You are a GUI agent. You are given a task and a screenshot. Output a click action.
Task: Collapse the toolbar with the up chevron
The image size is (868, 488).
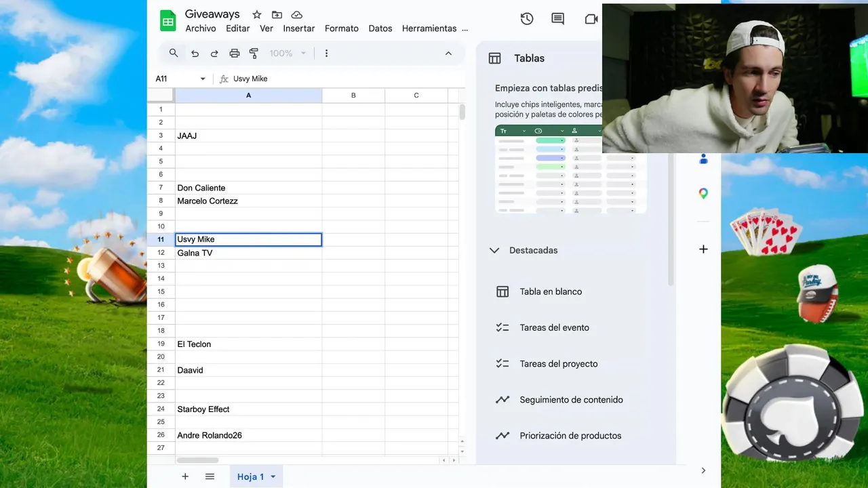click(448, 54)
